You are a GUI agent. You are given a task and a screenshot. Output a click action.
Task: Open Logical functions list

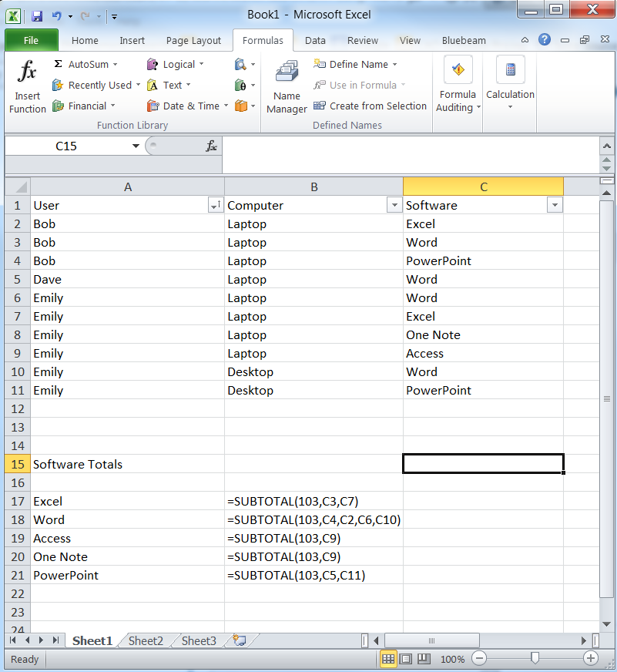pyautogui.click(x=175, y=64)
